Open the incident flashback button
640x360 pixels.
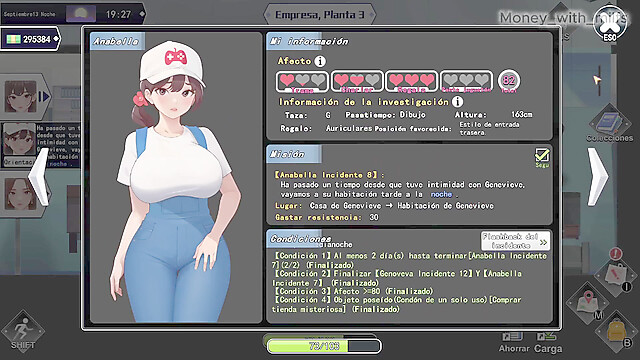pos(515,241)
